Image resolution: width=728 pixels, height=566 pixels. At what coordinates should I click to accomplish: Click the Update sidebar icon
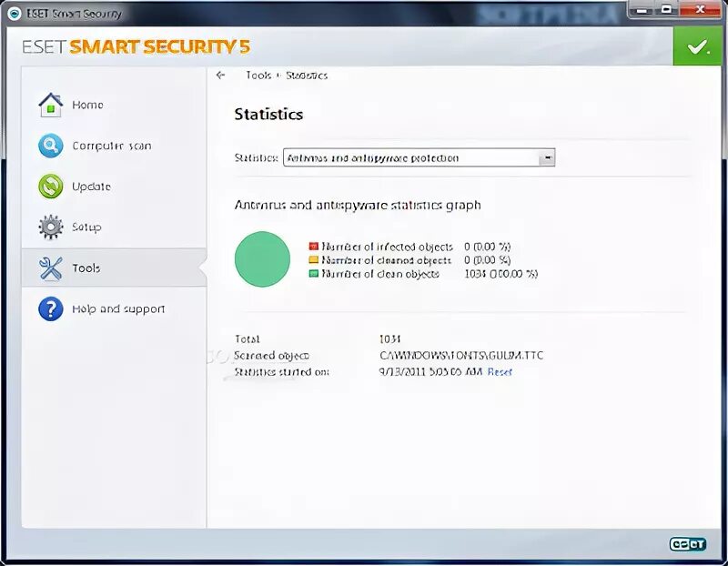(x=51, y=187)
